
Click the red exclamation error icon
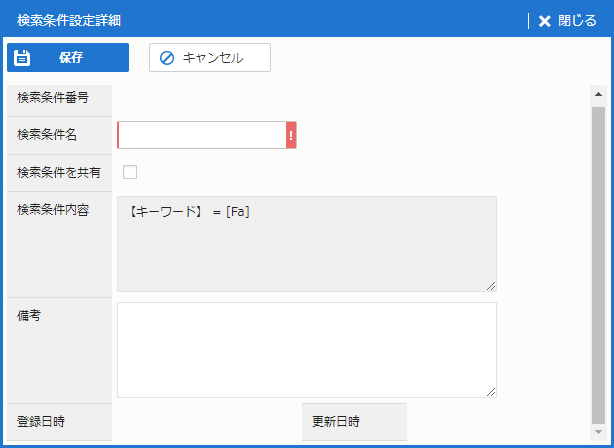pos(291,135)
